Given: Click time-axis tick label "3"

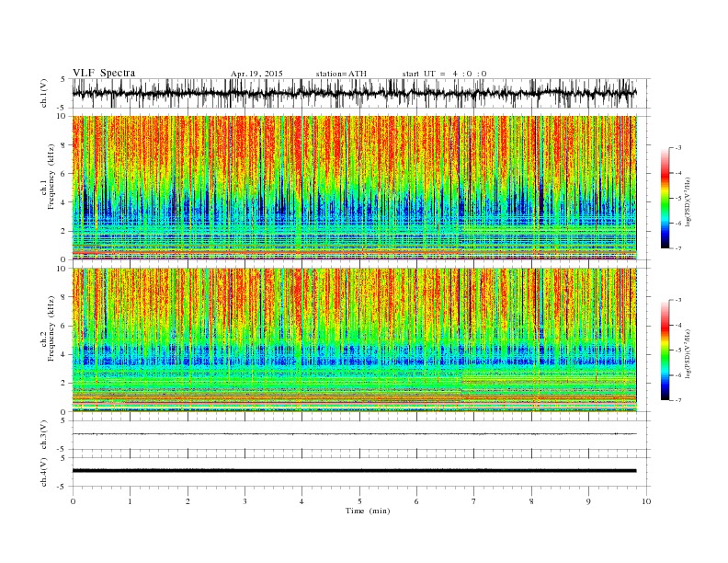Looking at the screenshot, I should pyautogui.click(x=245, y=501).
